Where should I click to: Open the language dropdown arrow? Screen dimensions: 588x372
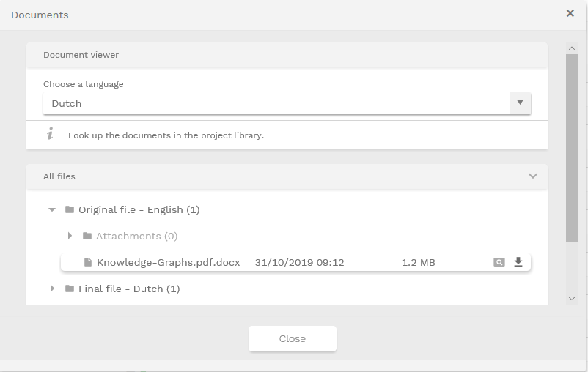(520, 103)
